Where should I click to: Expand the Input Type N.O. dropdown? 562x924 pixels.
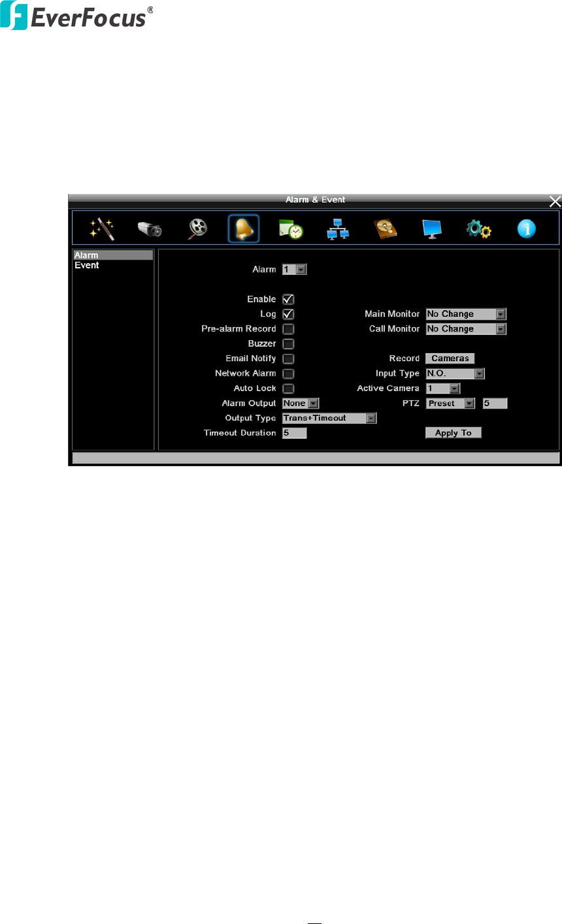pos(455,374)
